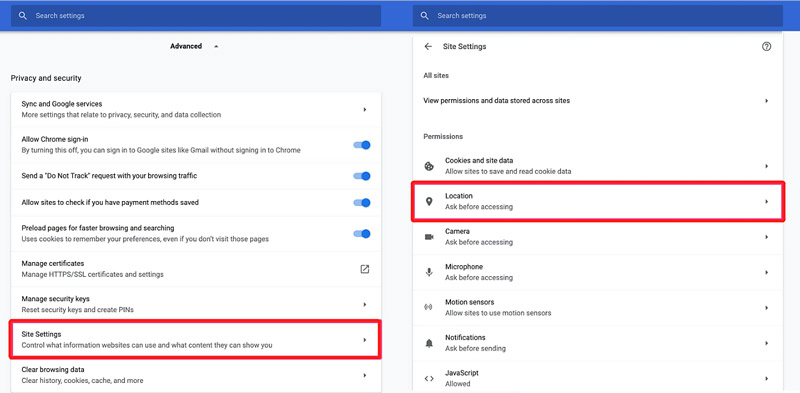Open Cookies and site data entry
The width and height of the screenshot is (800, 393).
[597, 166]
